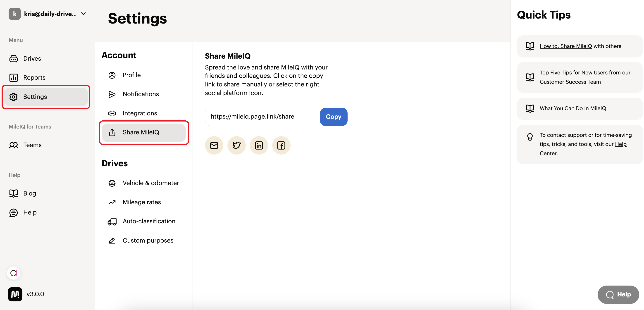Click book icon beside Top Five Tips
This screenshot has width=644, height=310.
pyautogui.click(x=530, y=77)
